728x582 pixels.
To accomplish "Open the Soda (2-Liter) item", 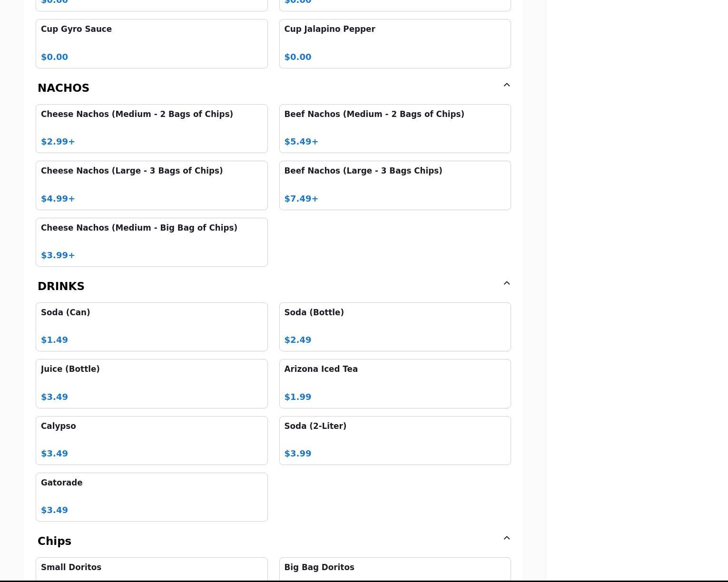I will click(395, 441).
